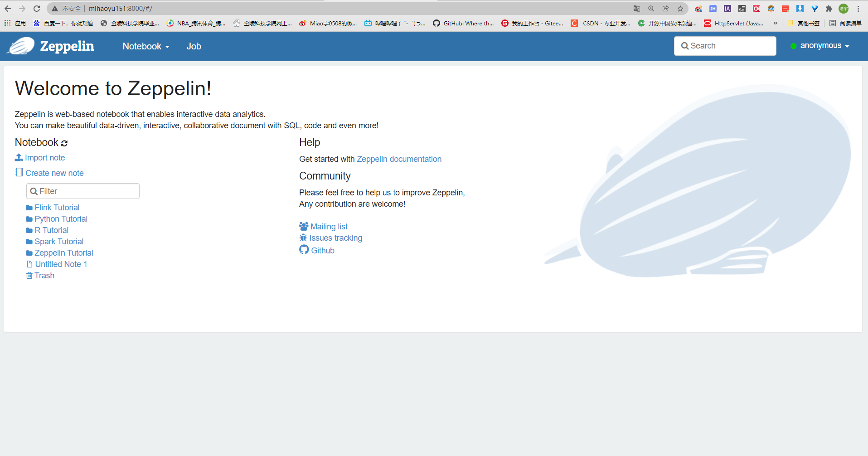The width and height of the screenshot is (868, 456).
Task: Open the Miao宇0508的微博 bookmark
Action: (x=328, y=23)
